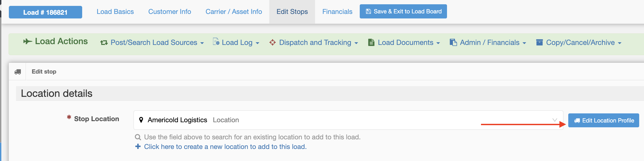Click the map pin icon in Stop Location field
This screenshot has height=161, width=644.
click(141, 120)
